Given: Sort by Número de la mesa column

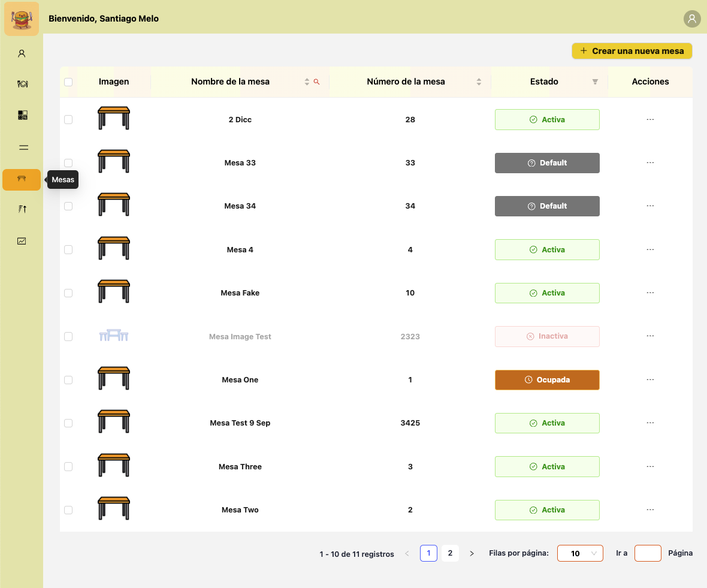Looking at the screenshot, I should [x=479, y=82].
